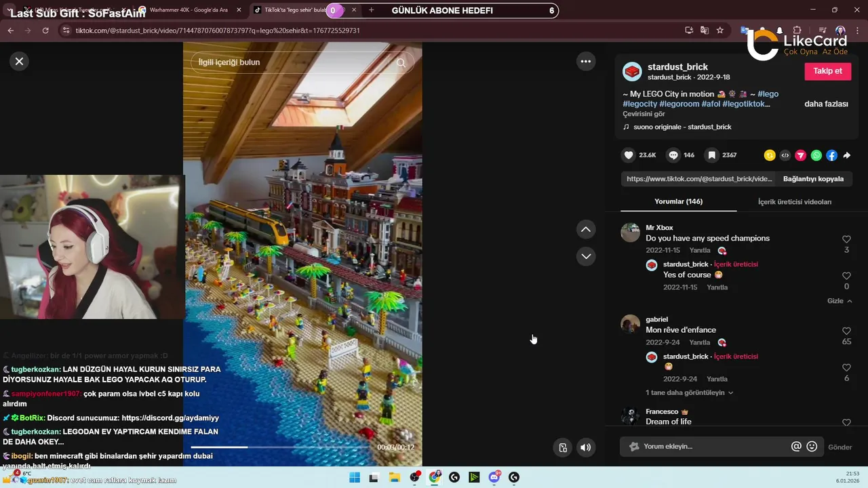Open comments via the speech bubble icon

point(673,155)
